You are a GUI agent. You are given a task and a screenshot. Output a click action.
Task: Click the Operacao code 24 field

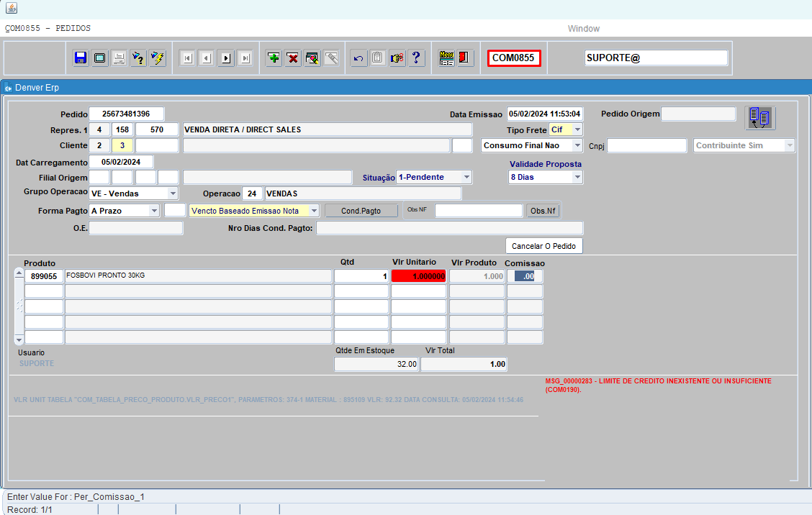252,193
